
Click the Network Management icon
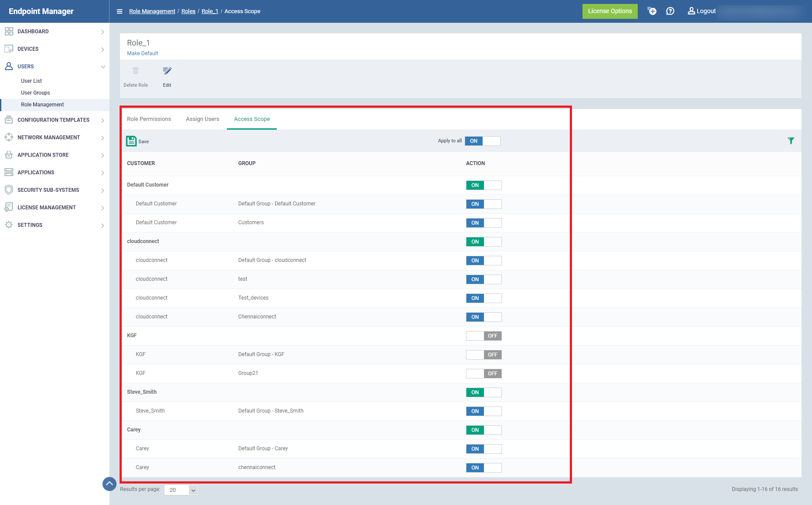[x=9, y=137]
